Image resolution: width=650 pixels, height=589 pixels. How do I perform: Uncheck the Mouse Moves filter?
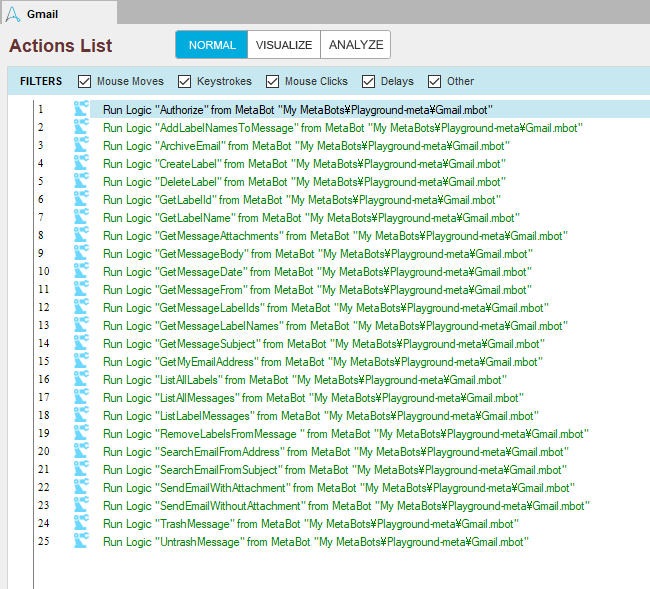tap(85, 81)
